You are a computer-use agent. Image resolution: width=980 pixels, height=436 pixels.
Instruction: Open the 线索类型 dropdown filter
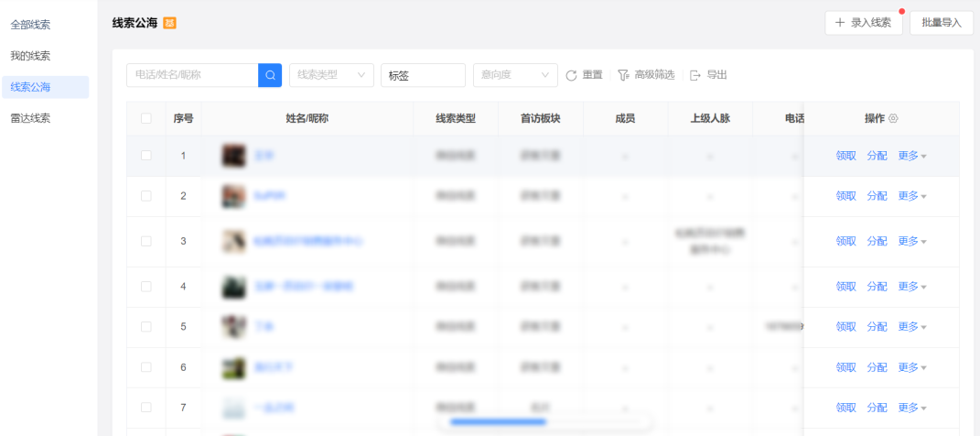pyautogui.click(x=331, y=75)
